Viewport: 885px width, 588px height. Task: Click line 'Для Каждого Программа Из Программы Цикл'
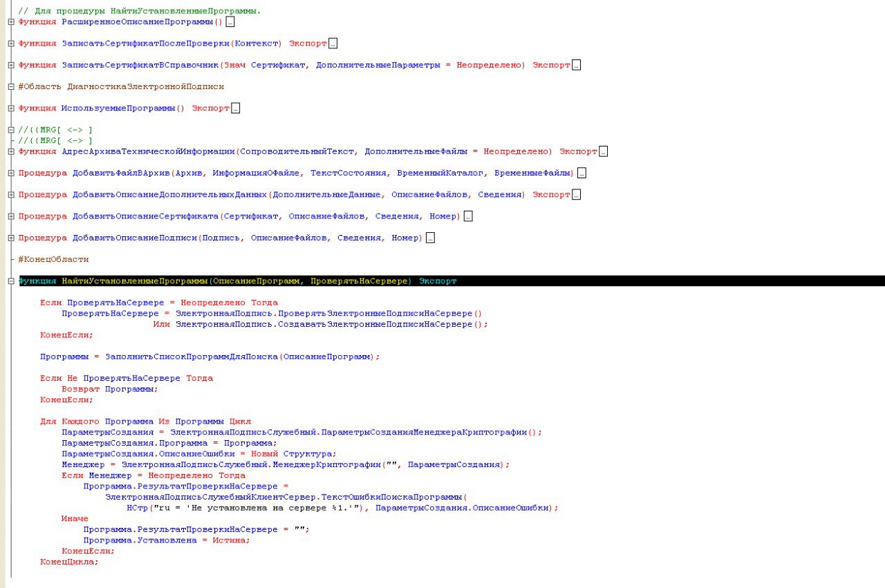click(146, 421)
